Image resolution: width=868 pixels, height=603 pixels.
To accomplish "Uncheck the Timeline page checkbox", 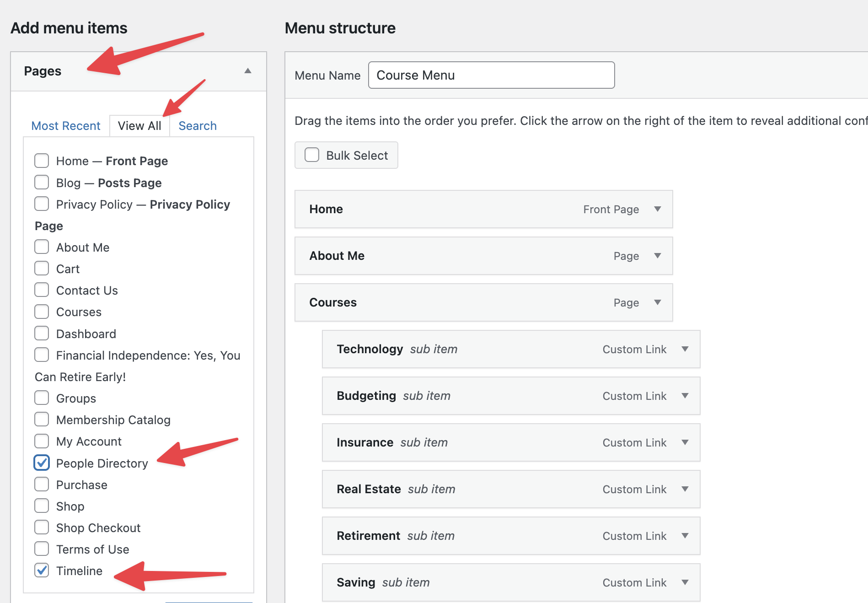I will [42, 571].
